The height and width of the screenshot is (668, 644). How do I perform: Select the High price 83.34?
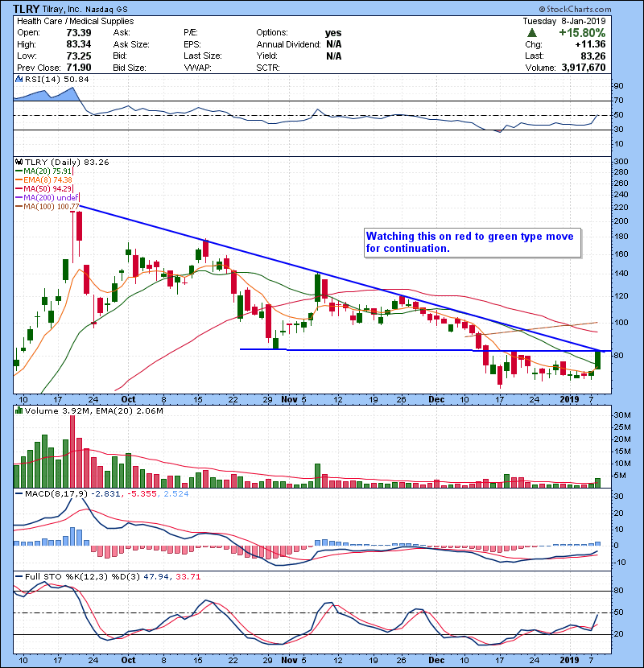pyautogui.click(x=79, y=44)
